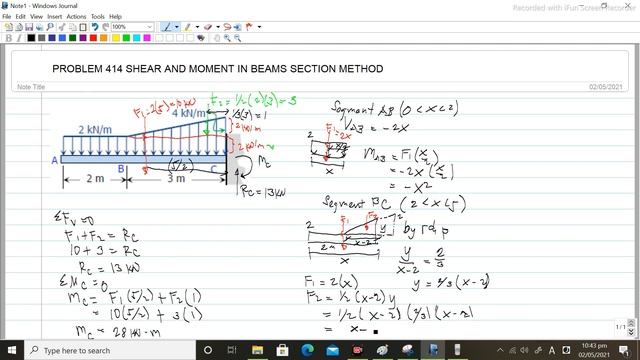The height and width of the screenshot is (360, 640).
Task: Toggle Italic formatting
Action: [19, 38]
